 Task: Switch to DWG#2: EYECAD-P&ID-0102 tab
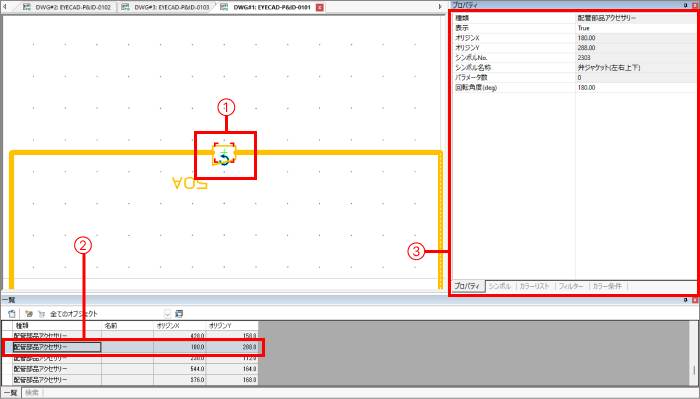click(68, 7)
